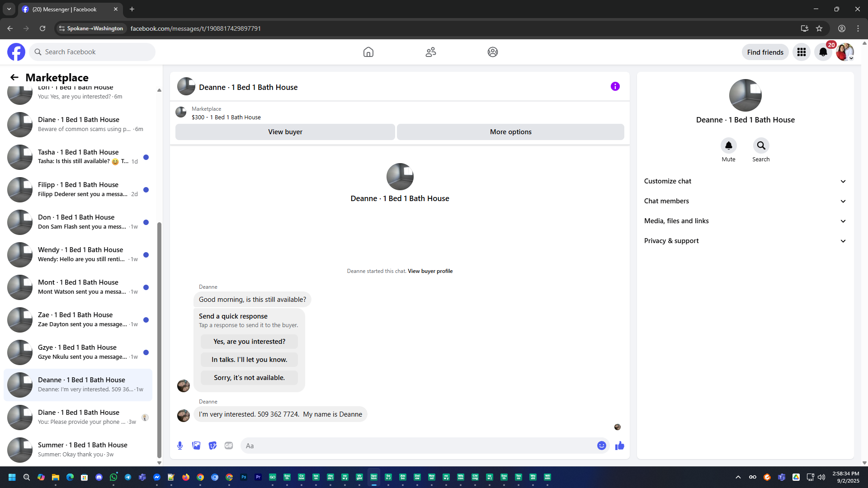The height and width of the screenshot is (488, 868).
Task: Open Facebook notifications bell
Action: point(823,52)
